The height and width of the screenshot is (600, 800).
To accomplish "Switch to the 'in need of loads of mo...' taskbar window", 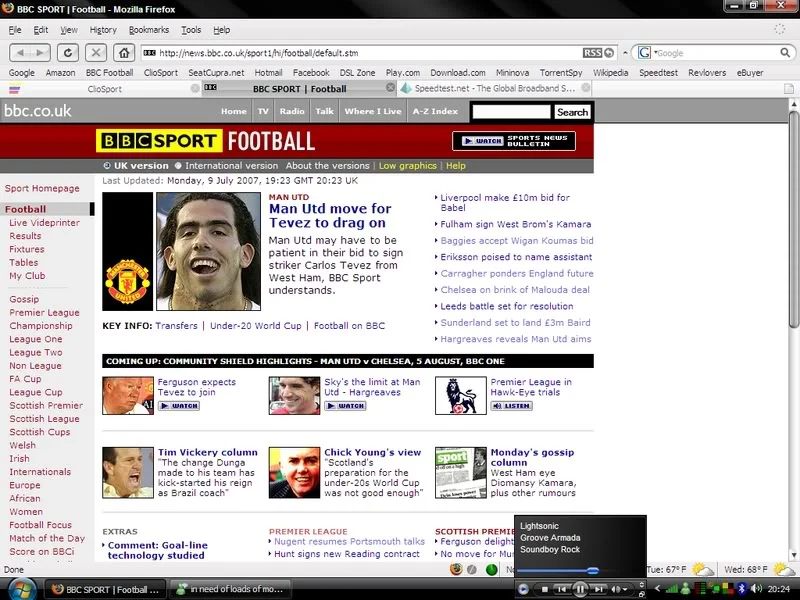I will pos(230,589).
